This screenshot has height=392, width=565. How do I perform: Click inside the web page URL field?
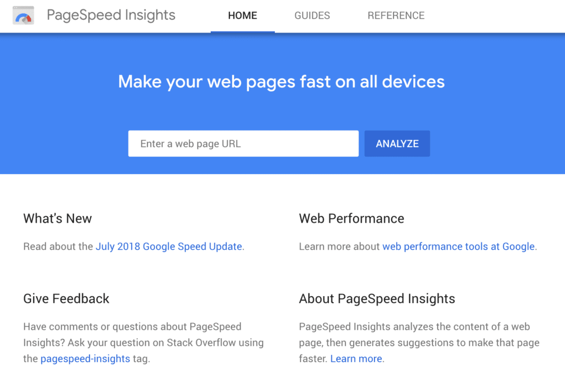click(x=243, y=143)
